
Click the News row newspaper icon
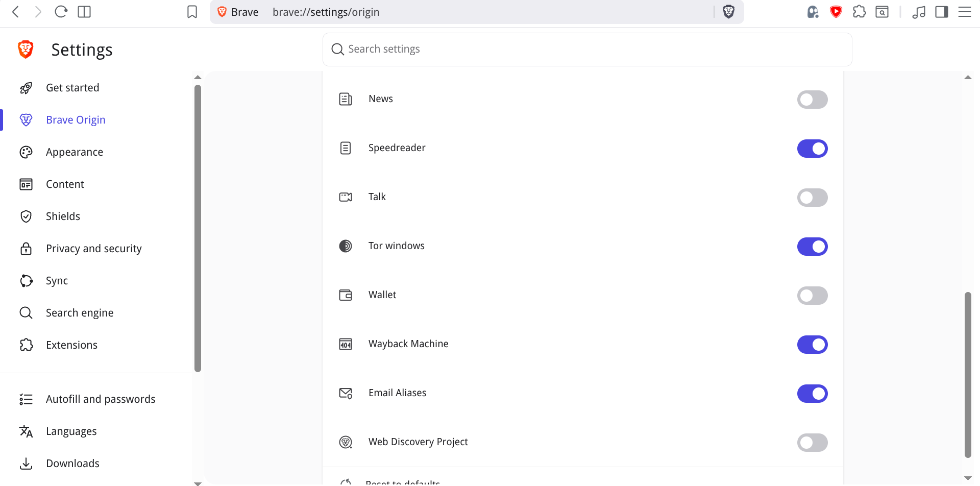click(346, 99)
